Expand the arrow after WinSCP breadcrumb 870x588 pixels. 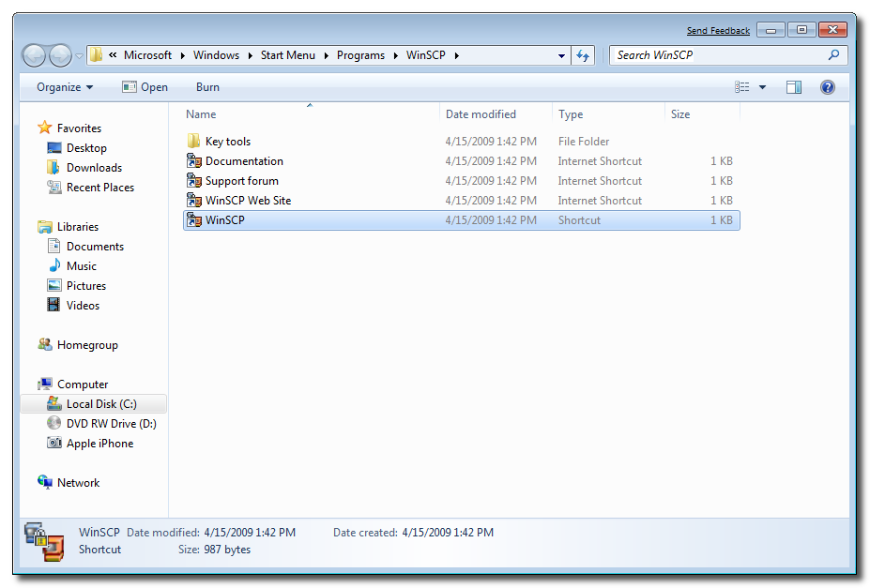[x=457, y=55]
